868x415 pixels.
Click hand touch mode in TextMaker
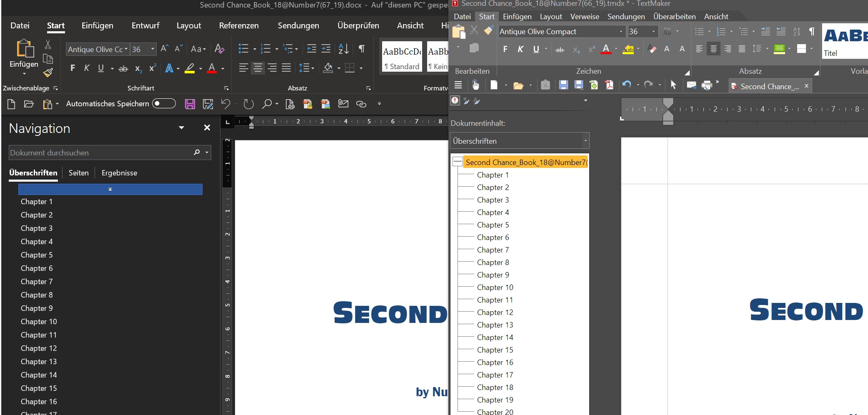[x=475, y=85]
